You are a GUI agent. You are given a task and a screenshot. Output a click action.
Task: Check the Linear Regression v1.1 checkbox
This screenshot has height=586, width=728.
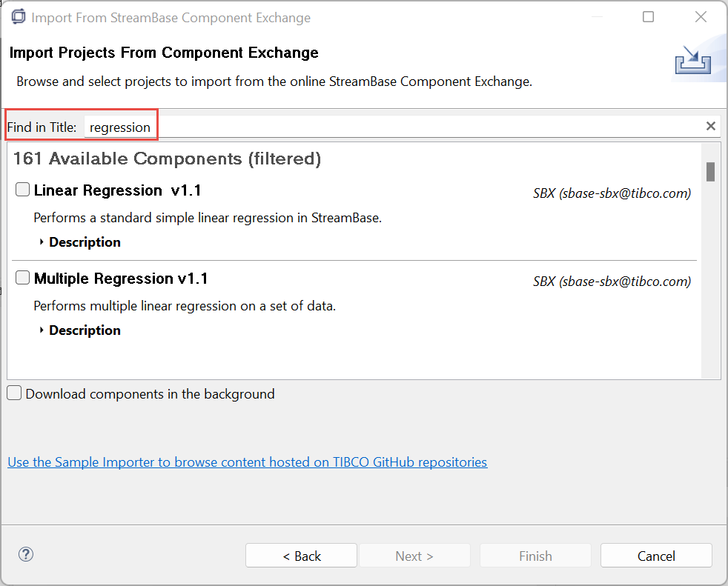click(23, 190)
